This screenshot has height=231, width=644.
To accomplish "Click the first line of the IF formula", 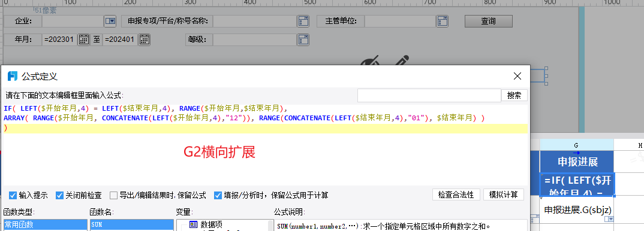I will click(x=146, y=108).
